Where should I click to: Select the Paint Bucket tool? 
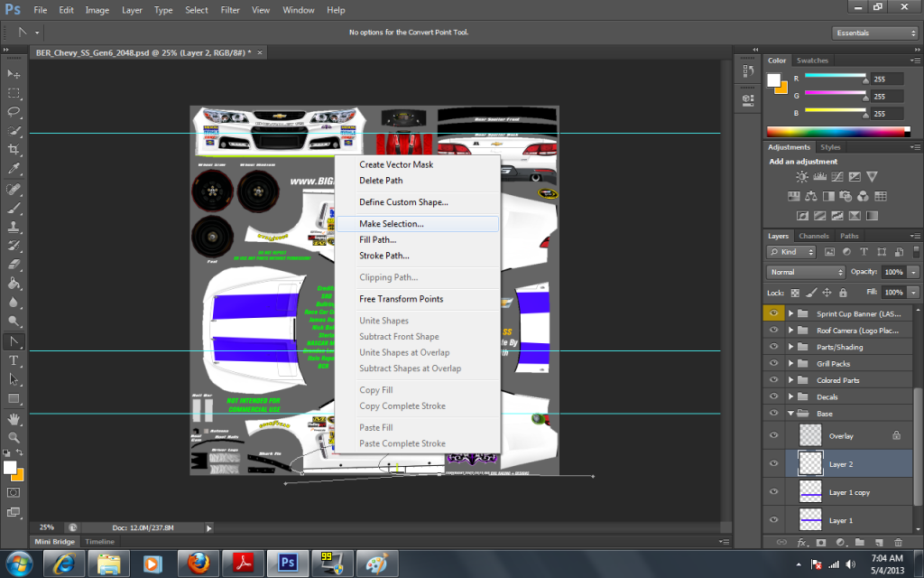point(14,284)
